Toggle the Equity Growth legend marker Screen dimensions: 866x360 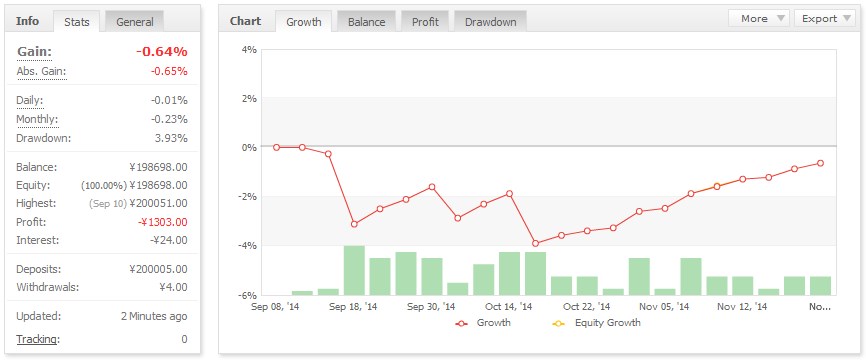[x=559, y=324]
